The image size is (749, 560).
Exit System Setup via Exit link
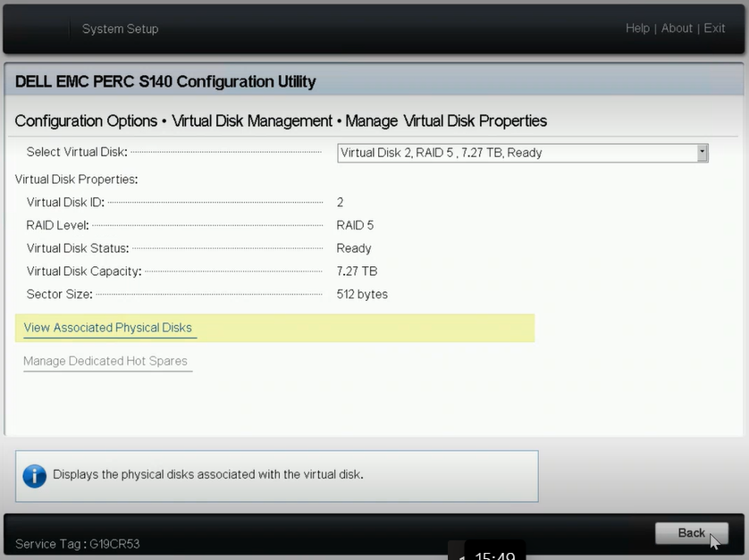714,29
